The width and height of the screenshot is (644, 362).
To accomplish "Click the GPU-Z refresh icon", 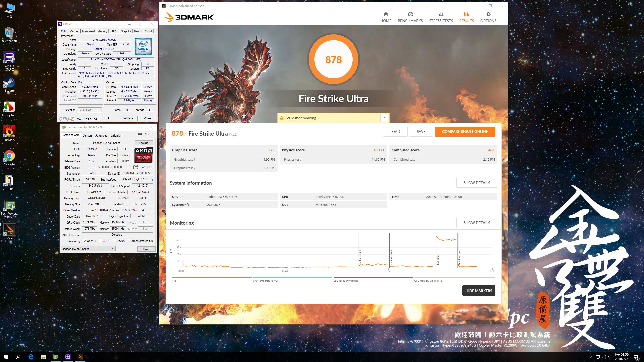I will pos(147,134).
